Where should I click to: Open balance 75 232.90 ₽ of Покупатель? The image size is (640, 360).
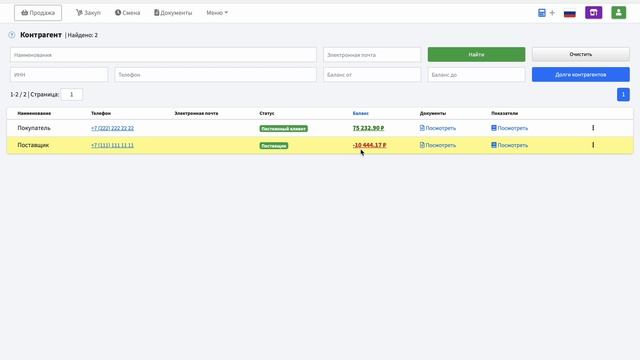pos(368,128)
